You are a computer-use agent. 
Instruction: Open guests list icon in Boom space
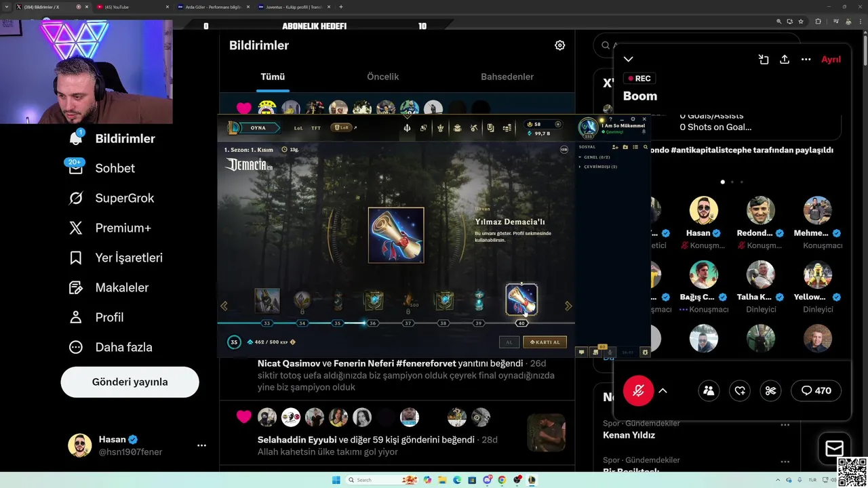point(709,390)
